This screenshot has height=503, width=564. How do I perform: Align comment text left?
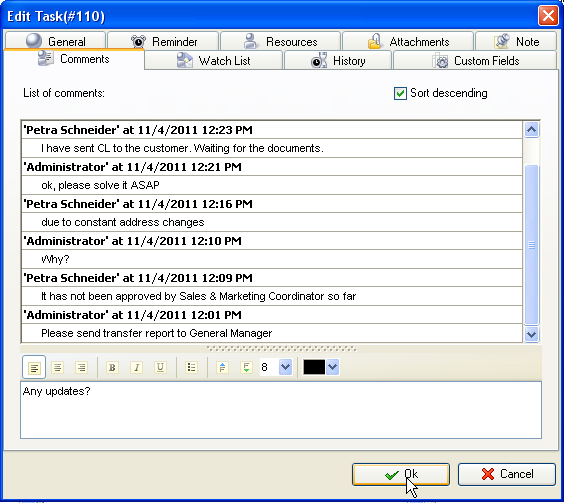[x=34, y=367]
